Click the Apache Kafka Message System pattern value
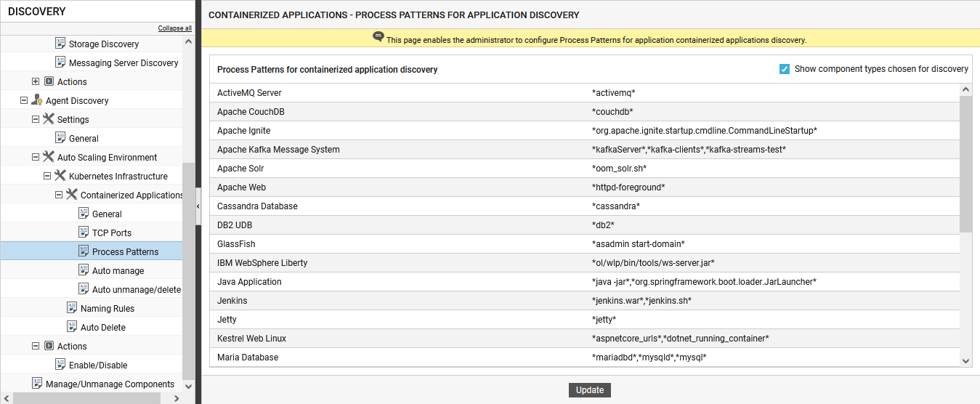Image resolution: width=980 pixels, height=404 pixels. (x=689, y=150)
